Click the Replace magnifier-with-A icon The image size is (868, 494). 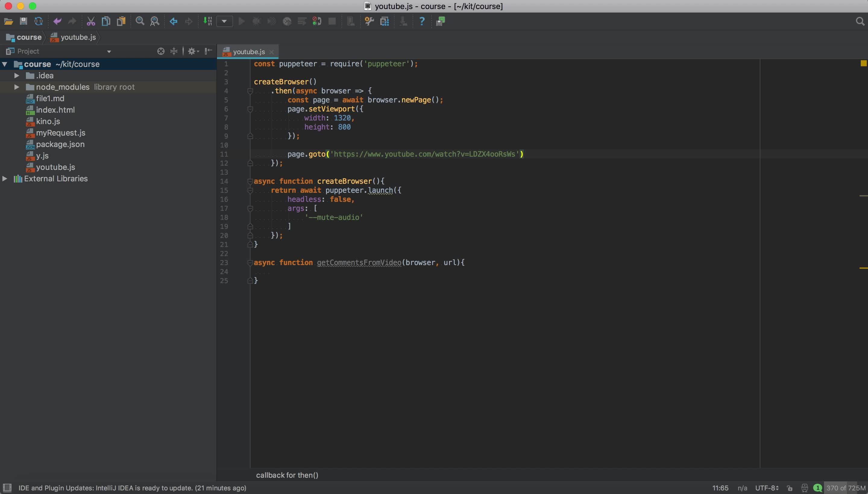(155, 22)
